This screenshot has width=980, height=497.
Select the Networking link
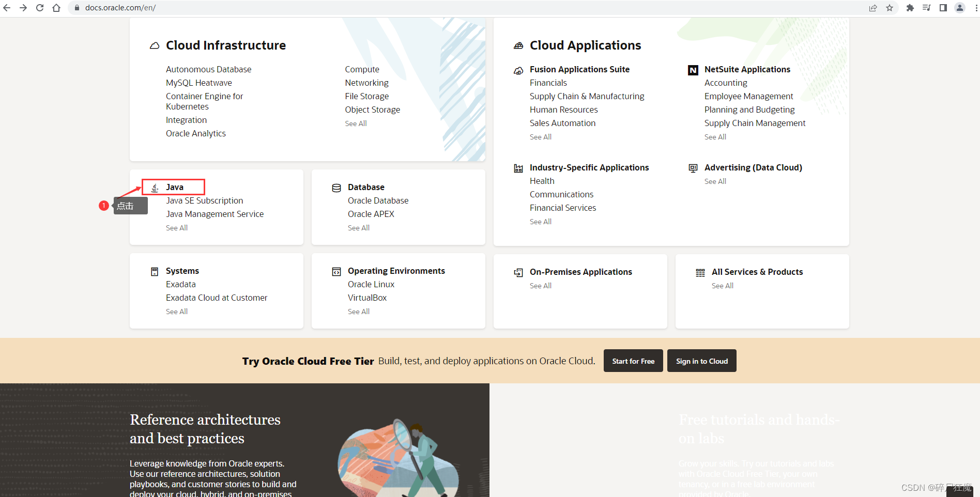pyautogui.click(x=367, y=83)
